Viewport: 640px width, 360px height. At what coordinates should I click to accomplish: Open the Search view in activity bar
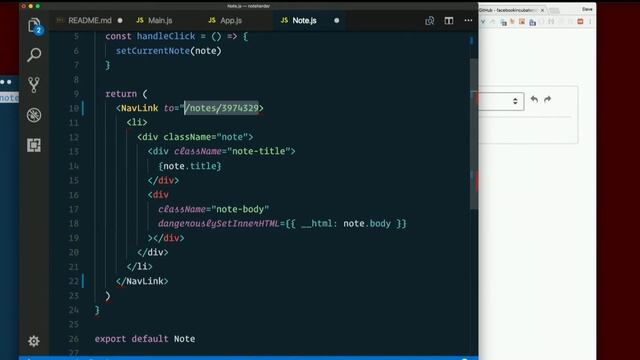point(34,55)
